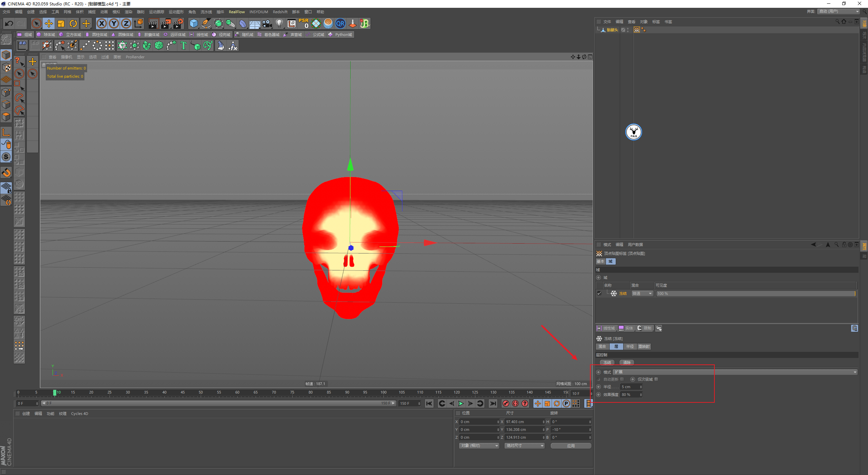Open Edit Render Settings icon
868x475 pixels.
178,23
